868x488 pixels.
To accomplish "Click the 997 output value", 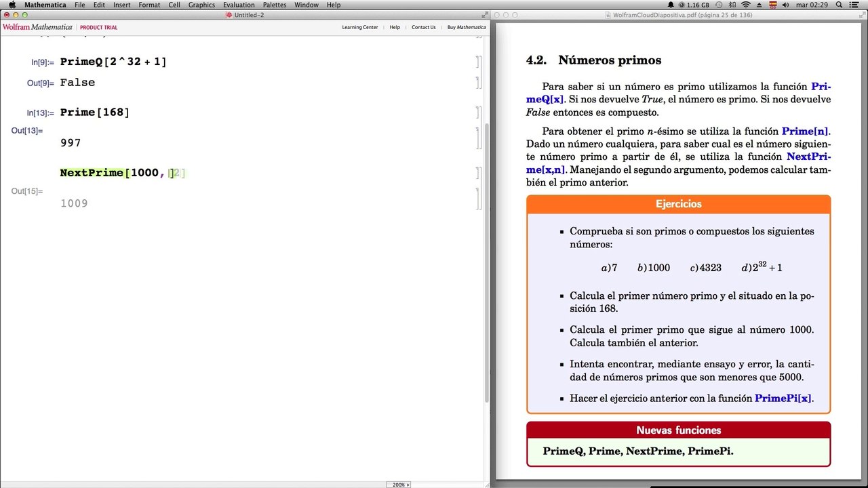I will pyautogui.click(x=71, y=143).
